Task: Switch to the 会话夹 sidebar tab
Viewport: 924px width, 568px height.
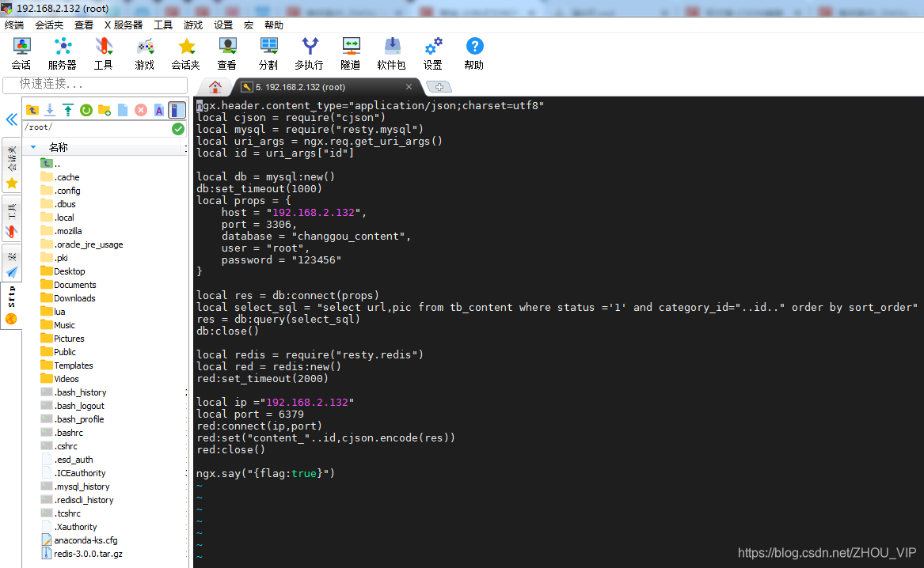Action: coord(12,166)
